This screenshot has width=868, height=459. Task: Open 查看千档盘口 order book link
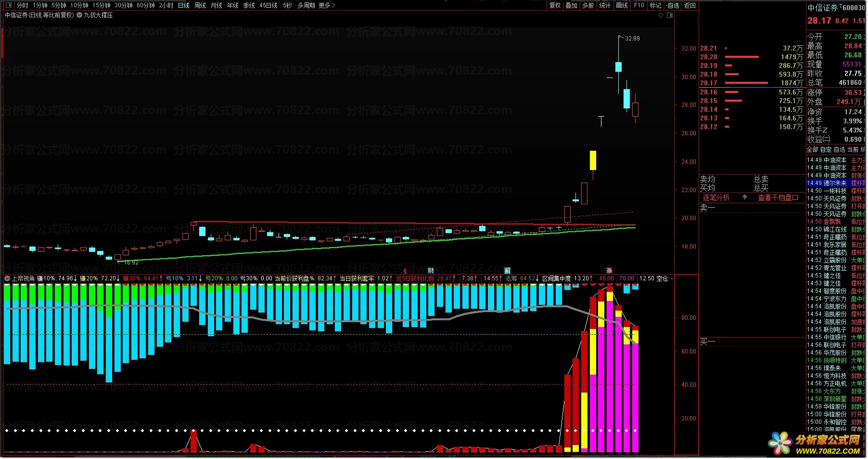(778, 197)
